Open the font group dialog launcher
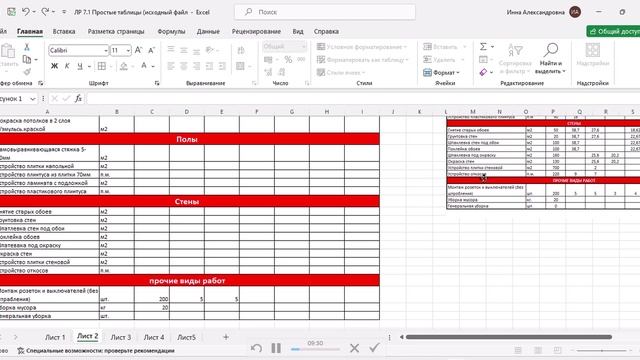This screenshot has height=360, width=640. tap(157, 83)
